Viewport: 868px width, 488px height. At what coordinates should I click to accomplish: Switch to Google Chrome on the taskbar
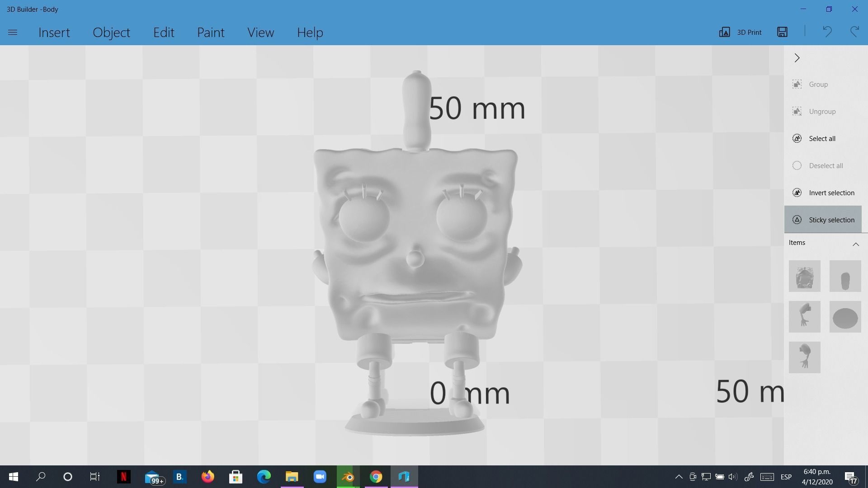click(x=376, y=477)
